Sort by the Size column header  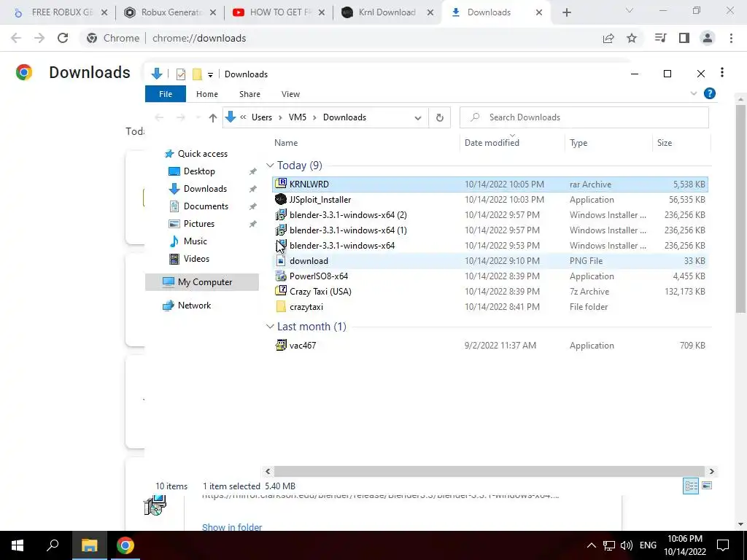click(664, 143)
